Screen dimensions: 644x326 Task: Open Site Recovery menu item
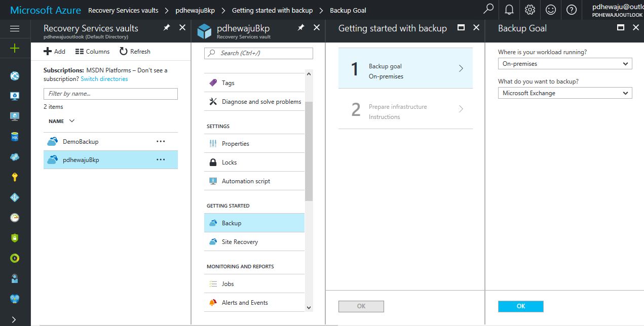[254, 242]
